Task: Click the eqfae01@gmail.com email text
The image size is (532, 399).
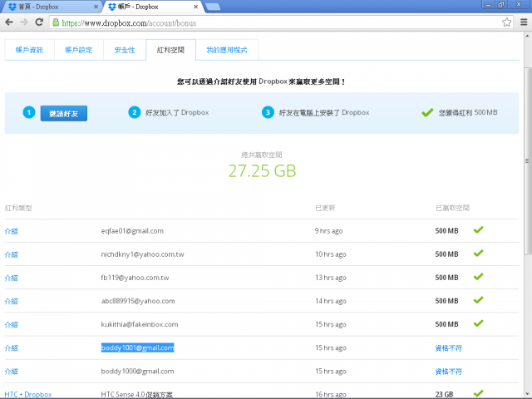Action: (x=132, y=231)
